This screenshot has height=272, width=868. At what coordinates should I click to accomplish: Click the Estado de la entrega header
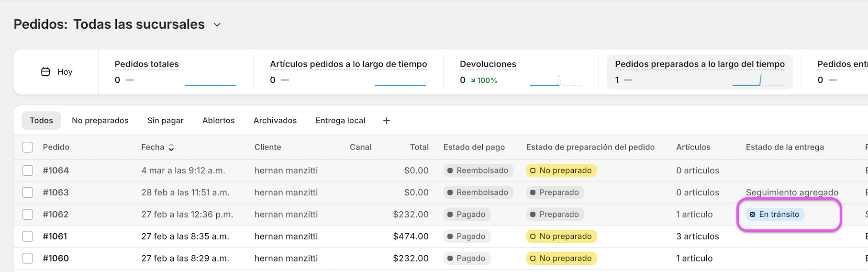click(x=785, y=147)
